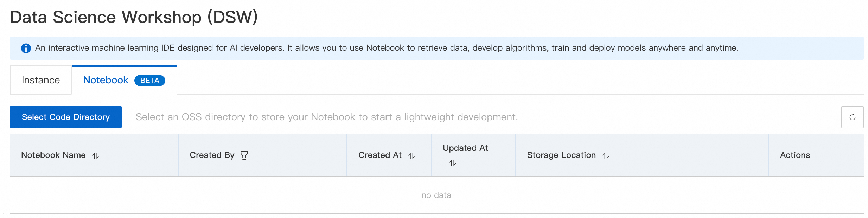Click the Data Science Workshop (DSW) title
The height and width of the screenshot is (218, 868).
(x=134, y=17)
